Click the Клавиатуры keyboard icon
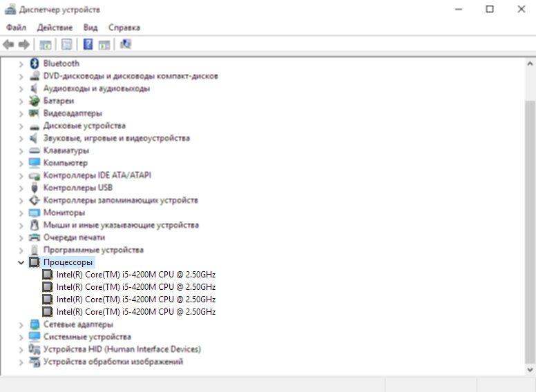The width and height of the screenshot is (536, 392). (34, 150)
